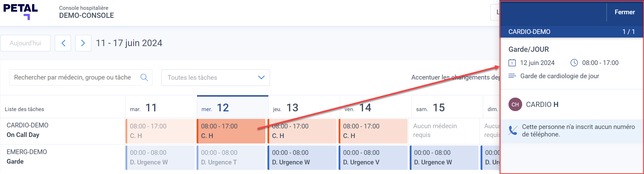Click the Aujourd'hui button
Image resolution: width=644 pixels, height=174 pixels.
[25, 43]
